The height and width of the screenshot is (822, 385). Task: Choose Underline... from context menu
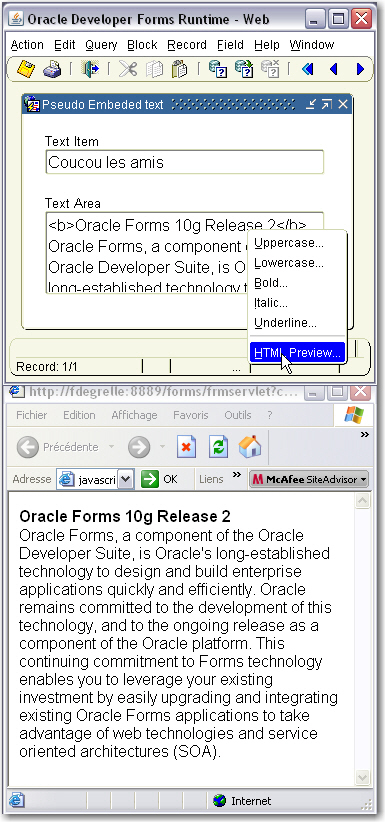click(297, 323)
